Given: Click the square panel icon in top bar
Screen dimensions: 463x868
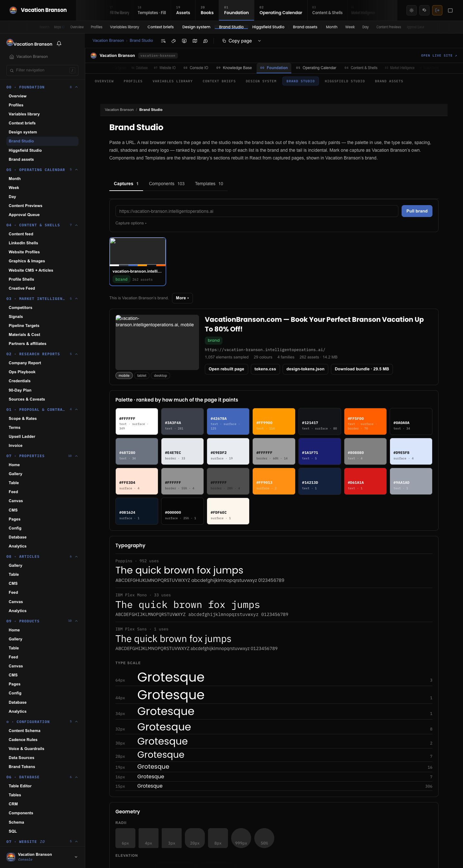Looking at the screenshot, I should [x=450, y=10].
